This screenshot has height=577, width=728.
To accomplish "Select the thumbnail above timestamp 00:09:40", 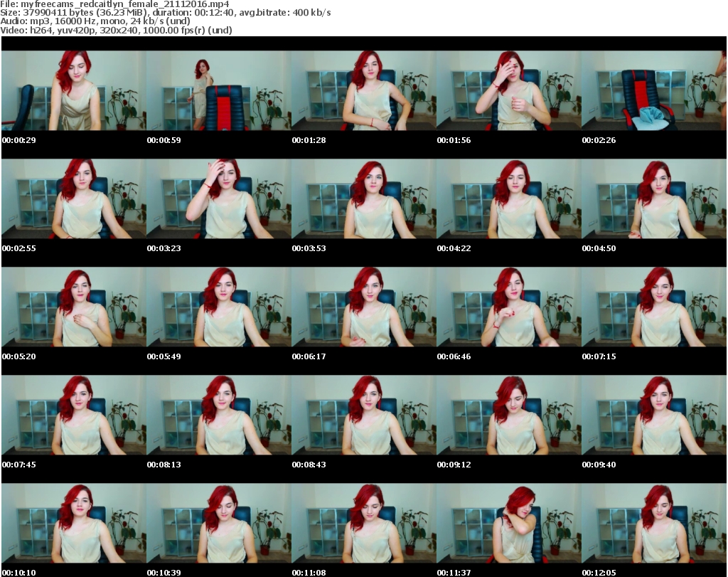I will click(654, 415).
